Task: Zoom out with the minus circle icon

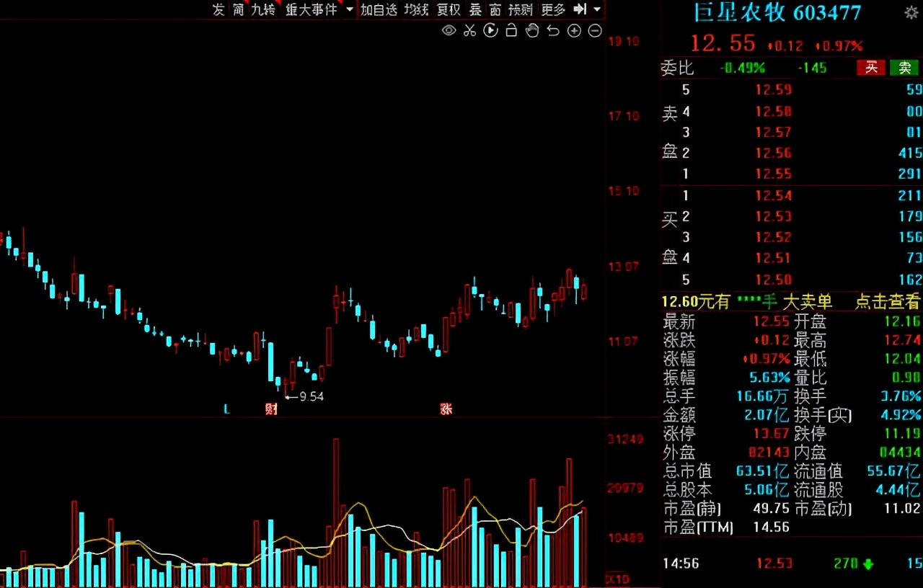Action: point(595,30)
